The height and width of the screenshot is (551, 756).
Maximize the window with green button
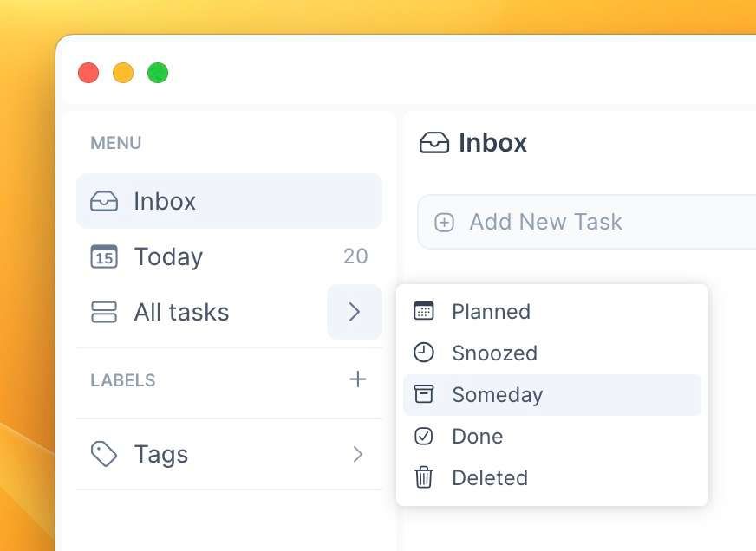pyautogui.click(x=158, y=73)
